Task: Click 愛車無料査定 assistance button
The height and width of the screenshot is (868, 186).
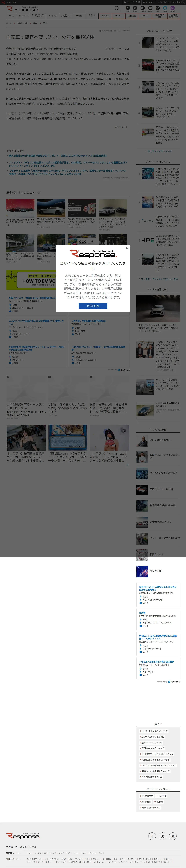Action: click(x=146, y=796)
